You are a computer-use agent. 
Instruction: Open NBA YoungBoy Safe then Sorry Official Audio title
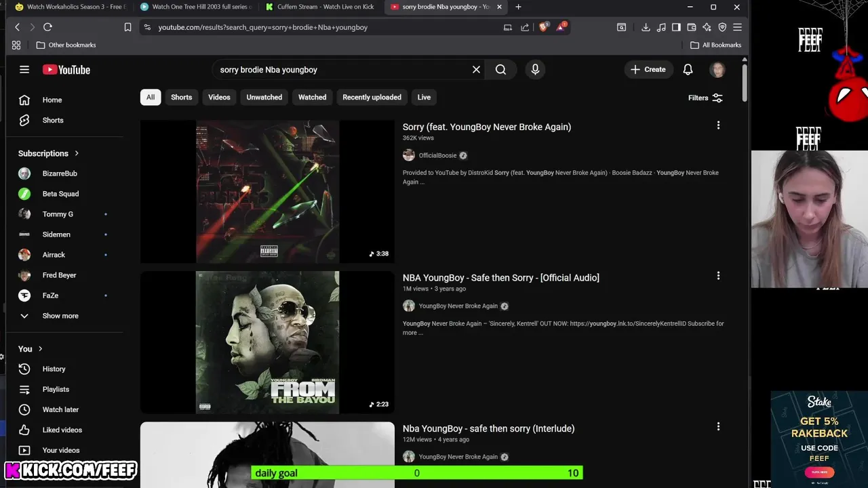(x=500, y=277)
